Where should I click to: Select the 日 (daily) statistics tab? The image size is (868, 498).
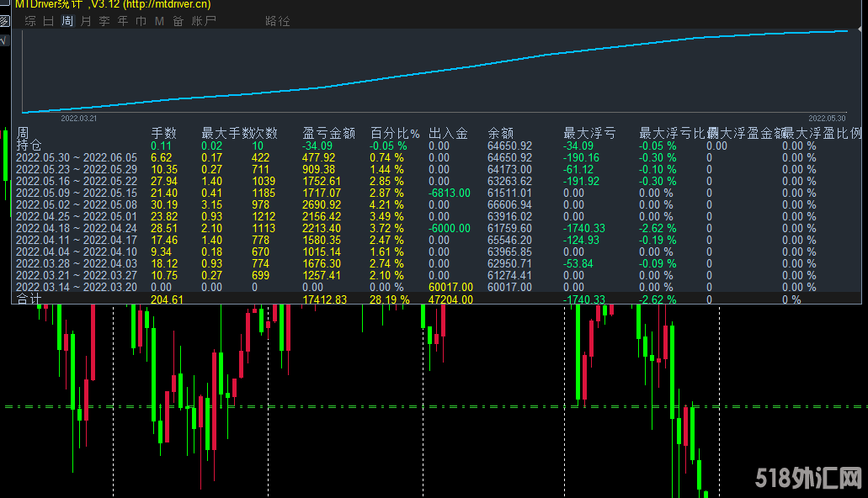49,21
